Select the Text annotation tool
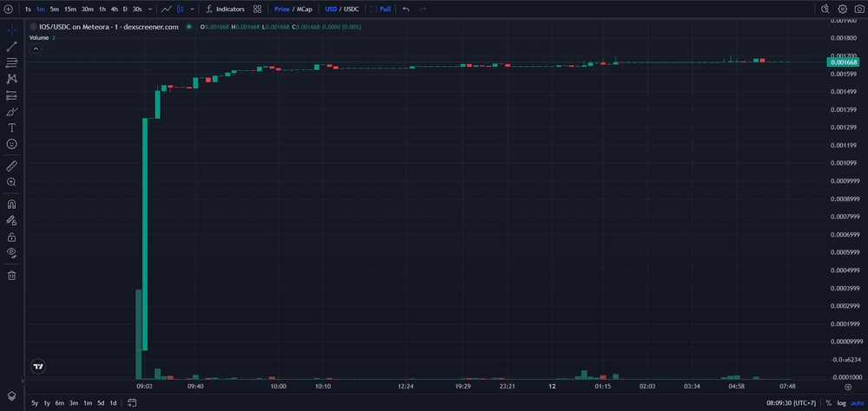Viewport: 868px width, 411px height. (11, 127)
